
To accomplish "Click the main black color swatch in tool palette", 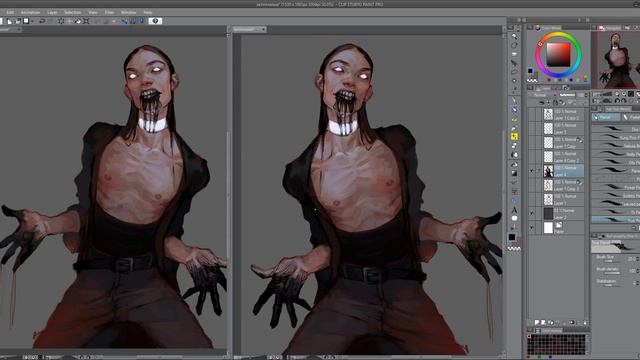I will click(512, 237).
